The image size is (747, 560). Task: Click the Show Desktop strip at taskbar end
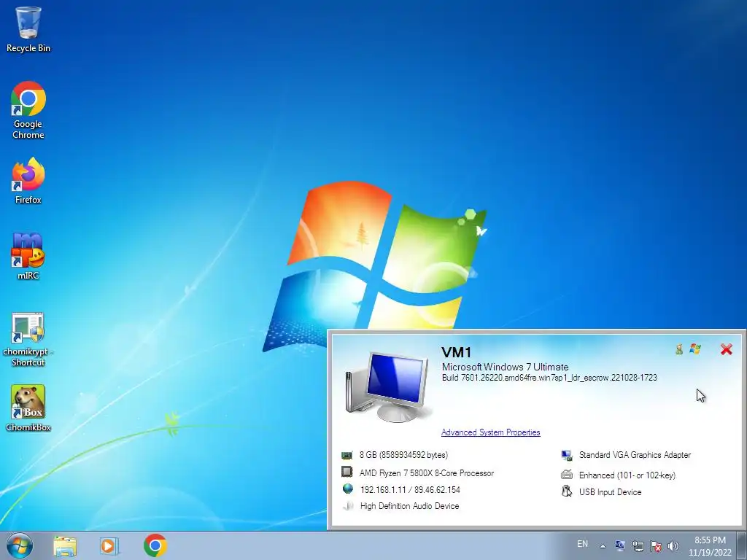[x=741, y=545]
